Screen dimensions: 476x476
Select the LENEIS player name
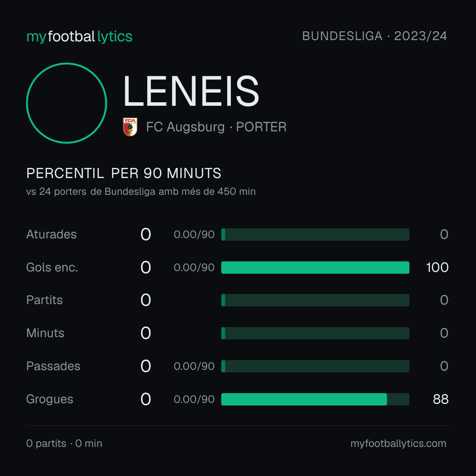[191, 91]
